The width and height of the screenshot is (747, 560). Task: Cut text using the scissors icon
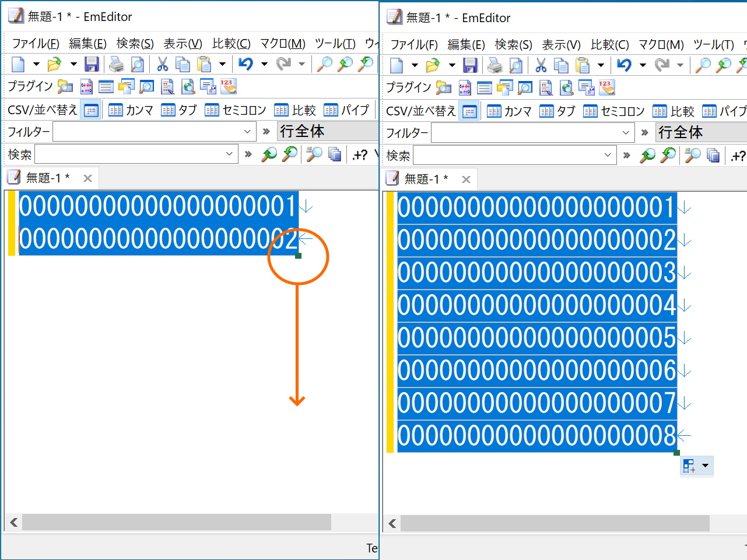click(162, 64)
